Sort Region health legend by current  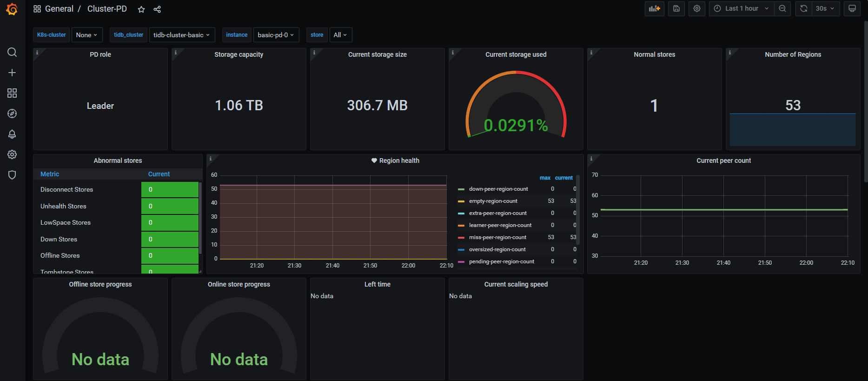(x=564, y=178)
